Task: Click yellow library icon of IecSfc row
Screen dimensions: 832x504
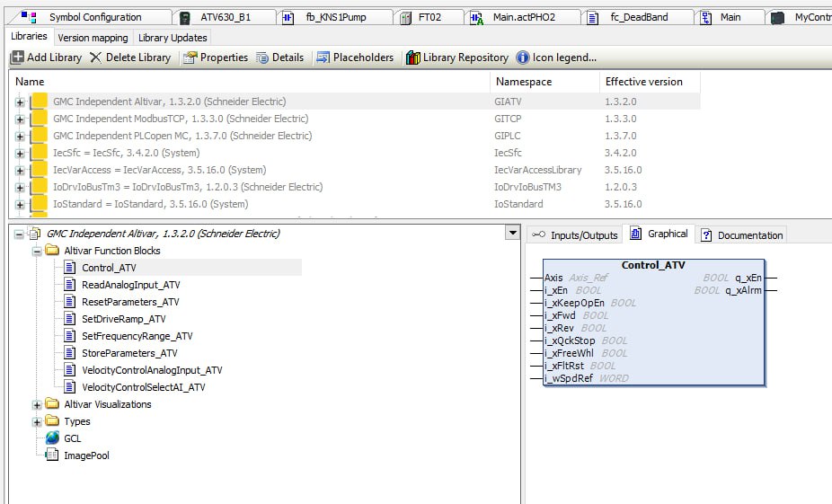Action: coord(39,153)
